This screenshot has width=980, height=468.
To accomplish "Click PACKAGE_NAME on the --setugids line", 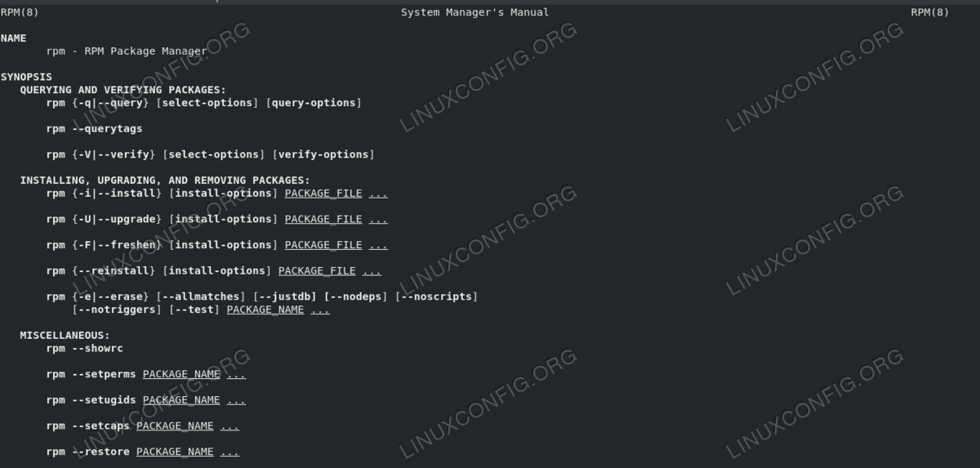I will point(181,400).
